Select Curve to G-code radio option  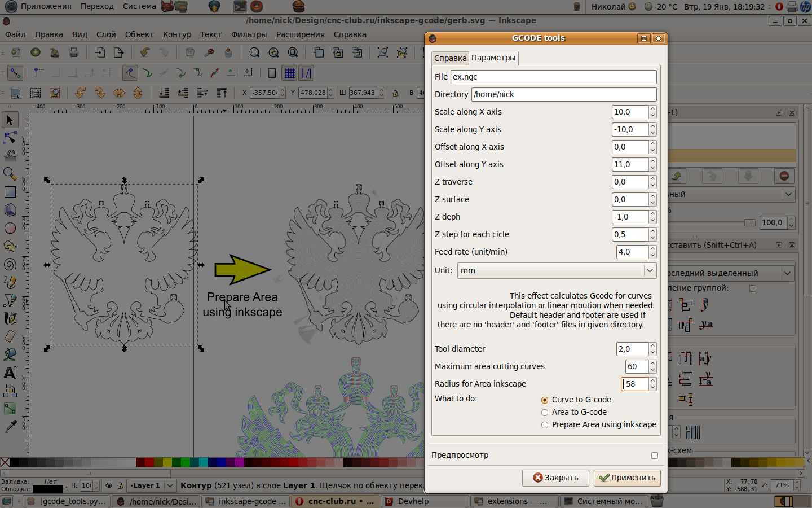point(545,400)
